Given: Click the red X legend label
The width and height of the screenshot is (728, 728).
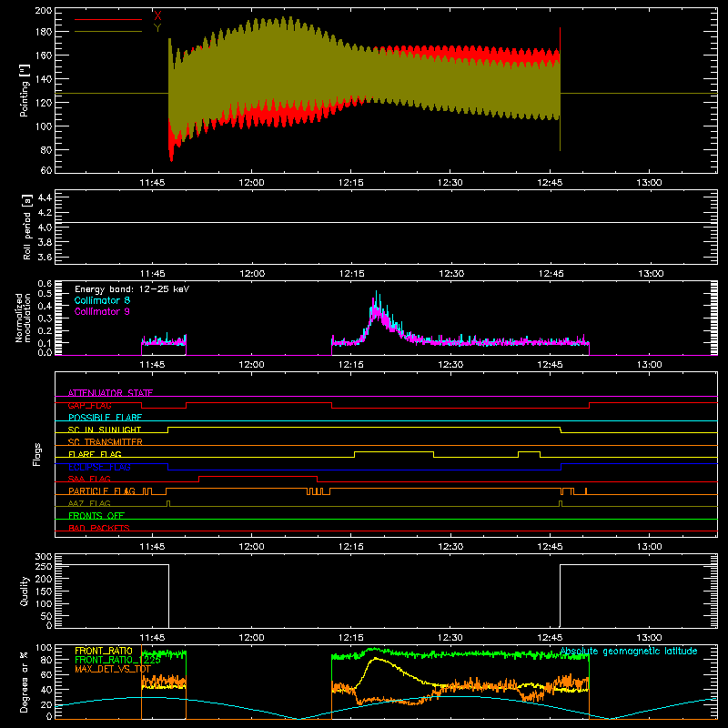Looking at the screenshot, I should point(157,16).
